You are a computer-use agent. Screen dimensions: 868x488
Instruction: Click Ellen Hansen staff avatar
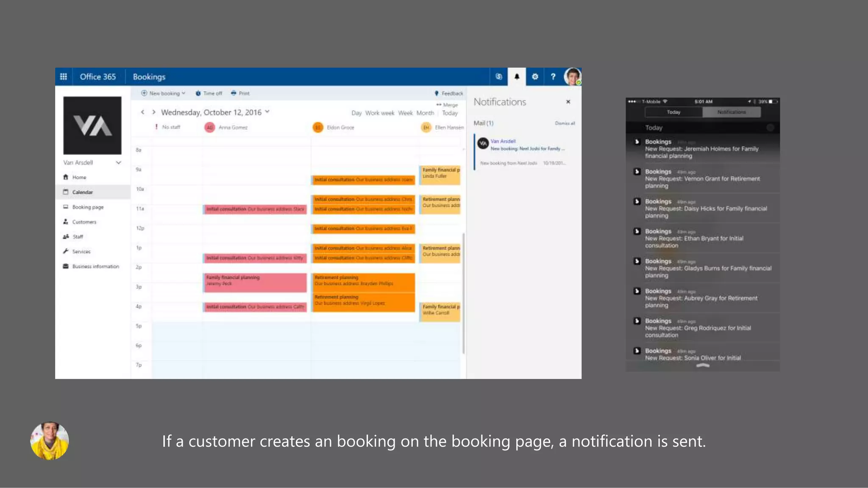tap(426, 128)
